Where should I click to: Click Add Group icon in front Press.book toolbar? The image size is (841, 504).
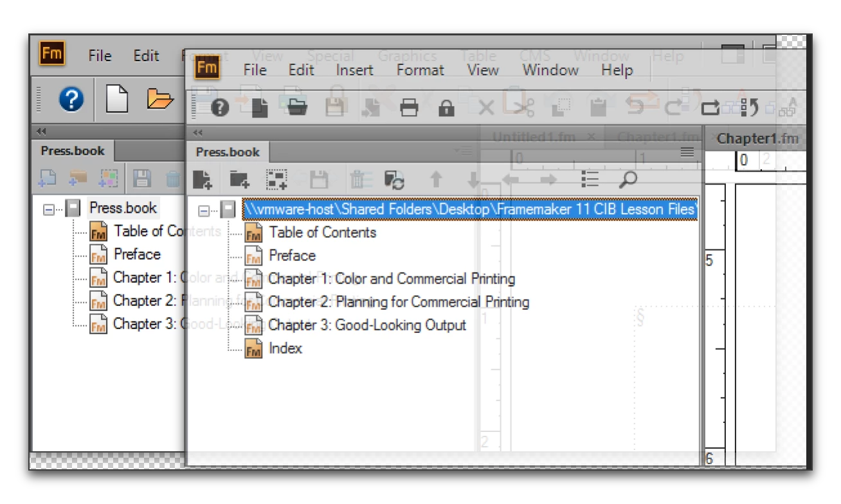(276, 179)
